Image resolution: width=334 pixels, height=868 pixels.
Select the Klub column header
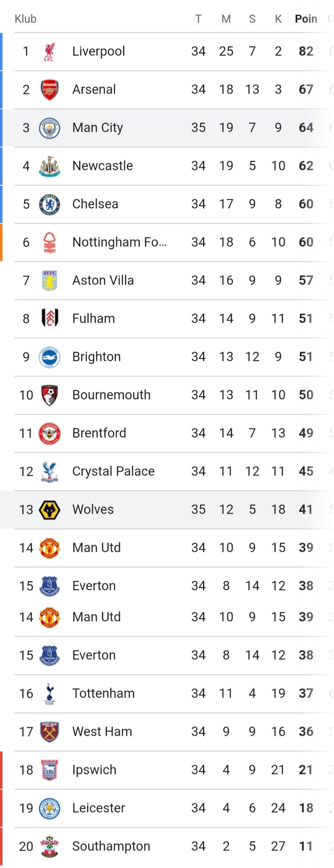[x=25, y=19]
